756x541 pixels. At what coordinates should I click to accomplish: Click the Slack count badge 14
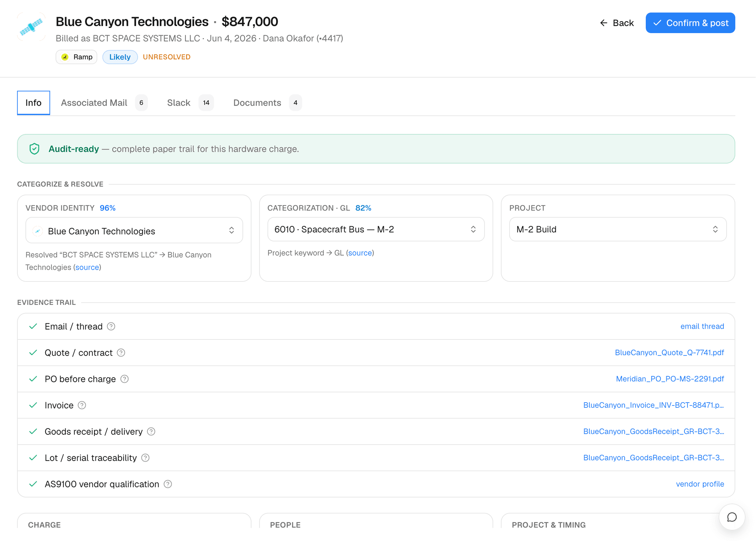(206, 103)
